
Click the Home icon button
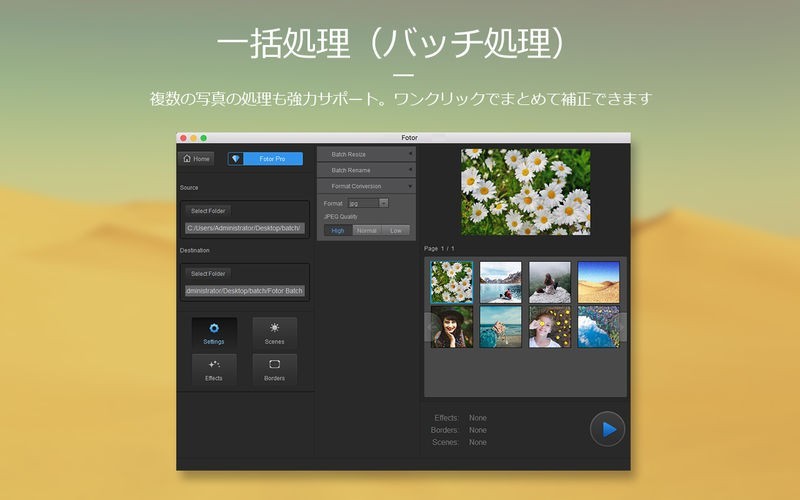[x=196, y=158]
